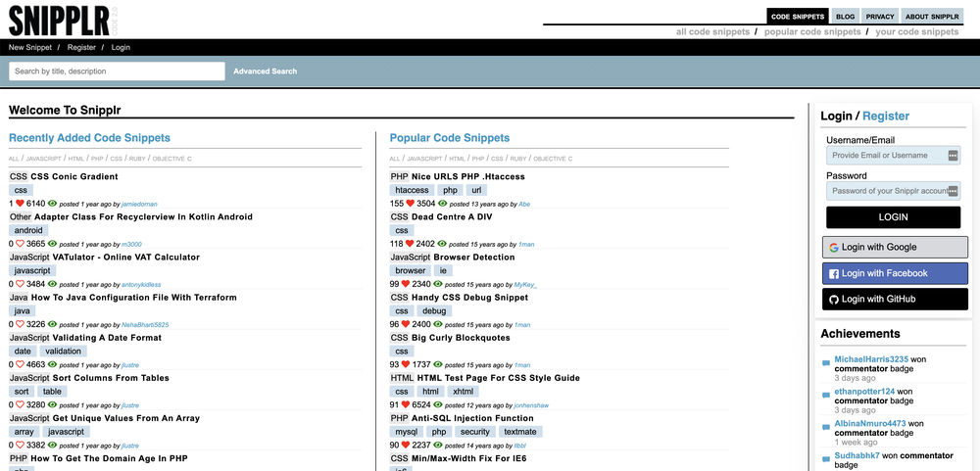980x471 pixels.
Task: Click eye views icon on Nice URLS PHP
Action: pos(443,204)
